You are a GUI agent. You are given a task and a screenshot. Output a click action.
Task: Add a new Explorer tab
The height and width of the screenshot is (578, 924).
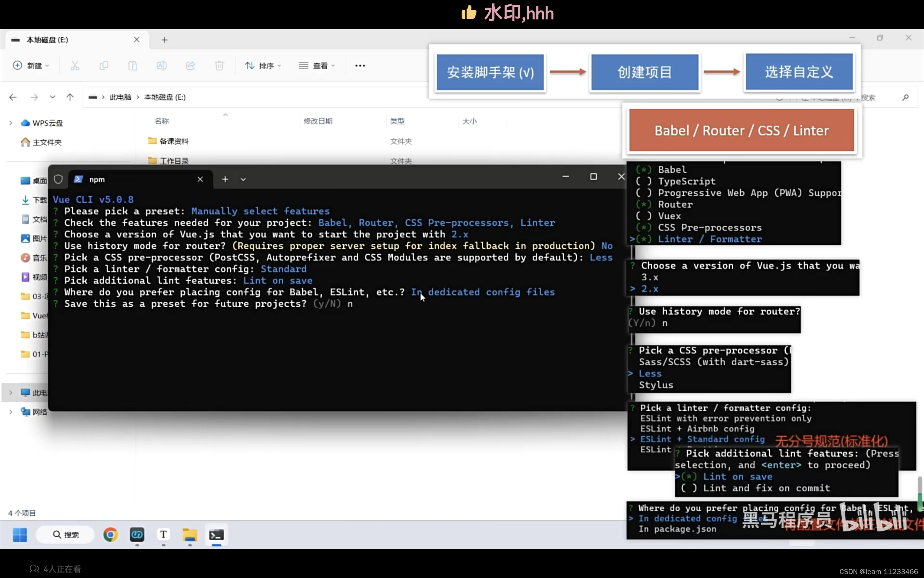click(165, 40)
